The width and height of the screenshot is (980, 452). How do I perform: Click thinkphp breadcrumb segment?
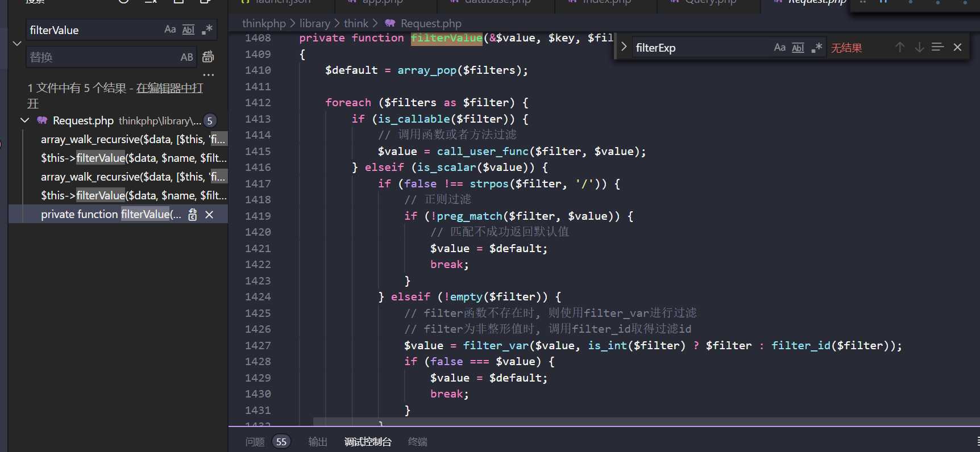264,23
